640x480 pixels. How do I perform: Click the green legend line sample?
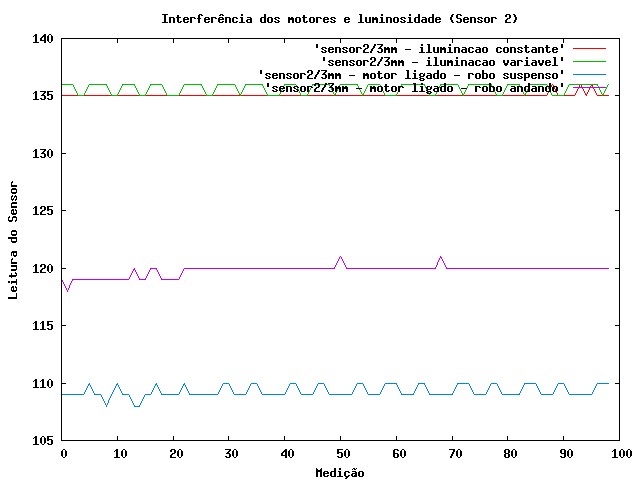[589, 62]
